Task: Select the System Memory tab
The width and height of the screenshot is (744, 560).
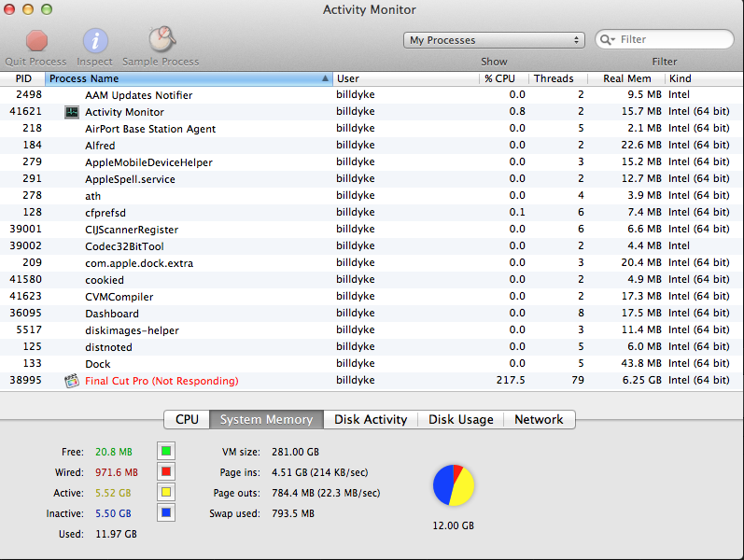Action: click(266, 419)
